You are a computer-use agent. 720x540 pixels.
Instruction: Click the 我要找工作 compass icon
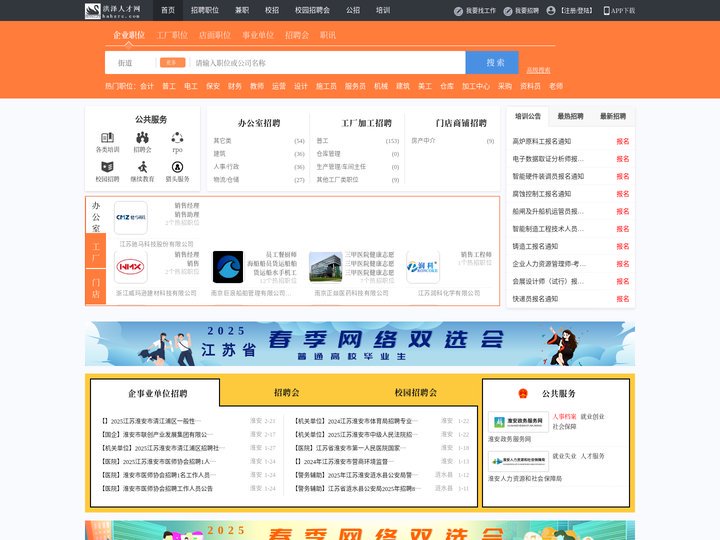pos(458,11)
